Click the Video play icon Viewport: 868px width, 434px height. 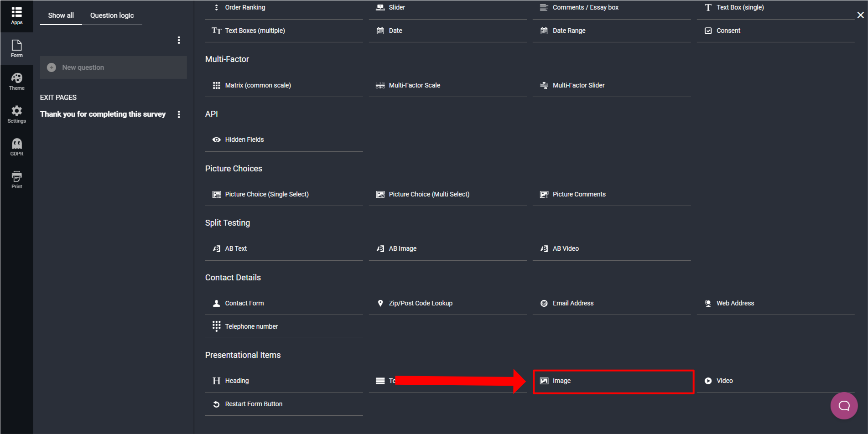click(708, 381)
